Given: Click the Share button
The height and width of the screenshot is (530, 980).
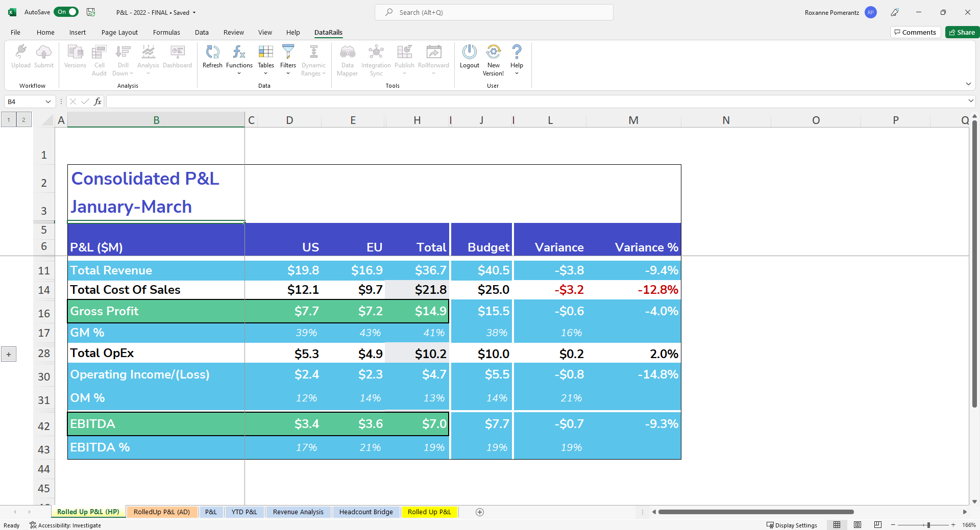Looking at the screenshot, I should click(x=962, y=32).
